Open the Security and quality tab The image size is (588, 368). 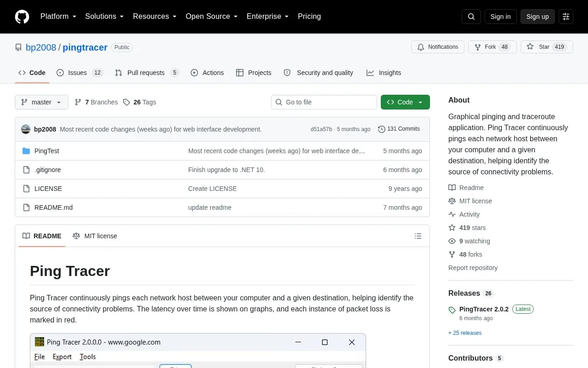[318, 73]
